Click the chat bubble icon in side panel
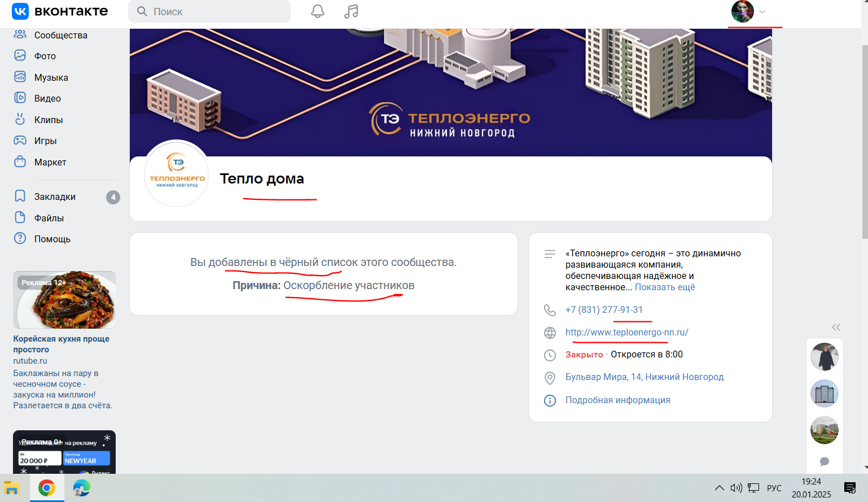868x502 pixels. [825, 462]
